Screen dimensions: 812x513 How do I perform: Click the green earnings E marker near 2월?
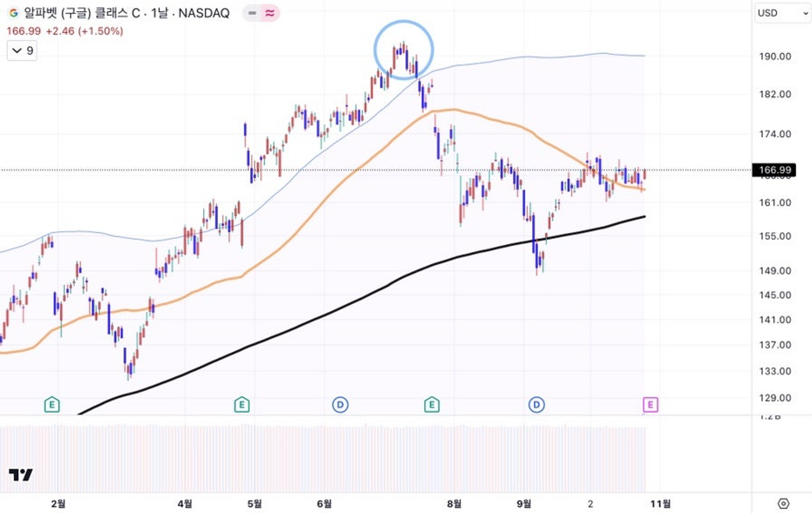[x=52, y=404]
